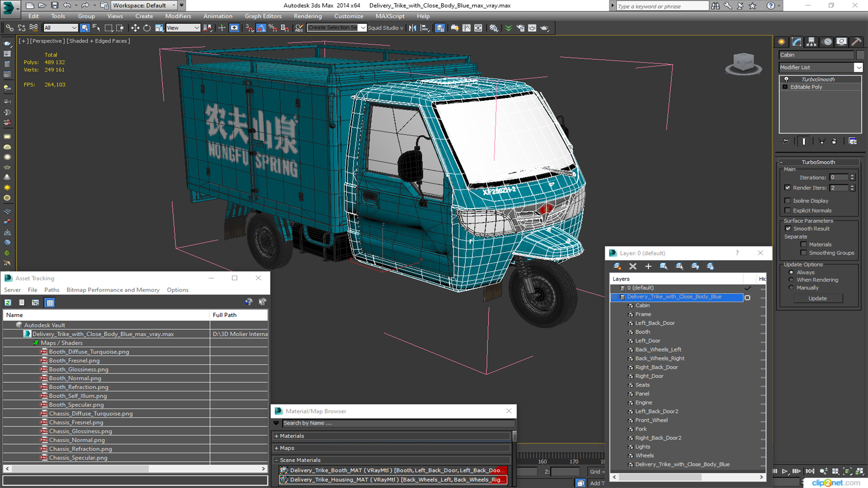
Task: Click the Search by Name field
Action: (x=398, y=423)
